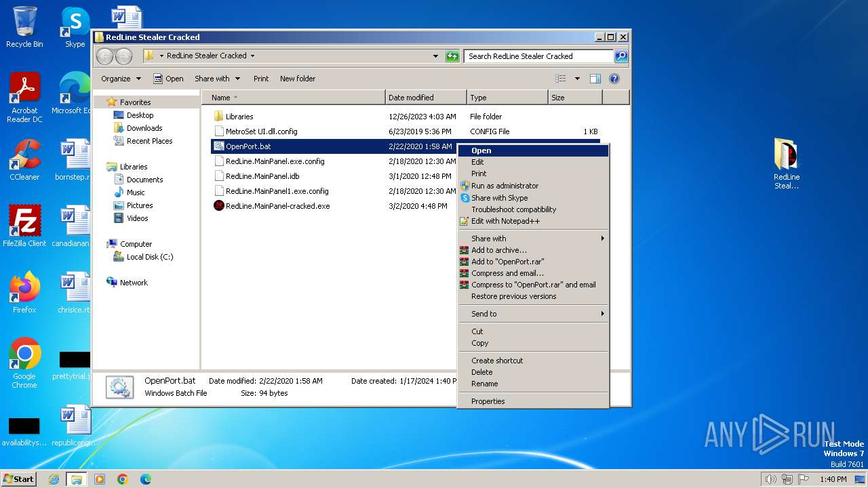Select Add to "OpenPort.rar"
The width and height of the screenshot is (868, 488).
[x=533, y=262]
